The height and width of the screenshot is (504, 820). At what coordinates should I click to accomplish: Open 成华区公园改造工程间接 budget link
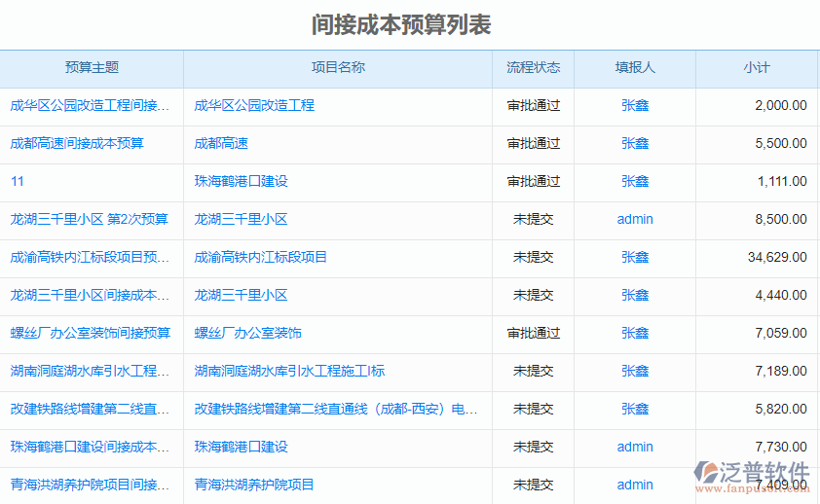[91, 105]
